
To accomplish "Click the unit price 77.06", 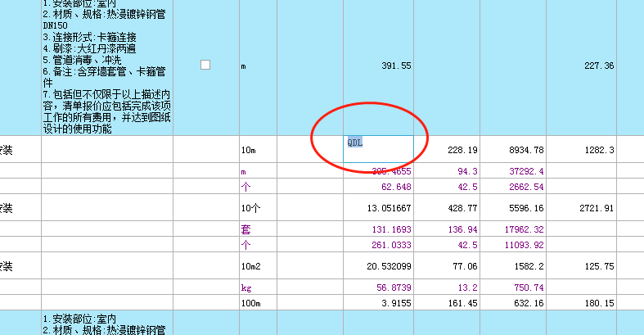I will point(465,266).
